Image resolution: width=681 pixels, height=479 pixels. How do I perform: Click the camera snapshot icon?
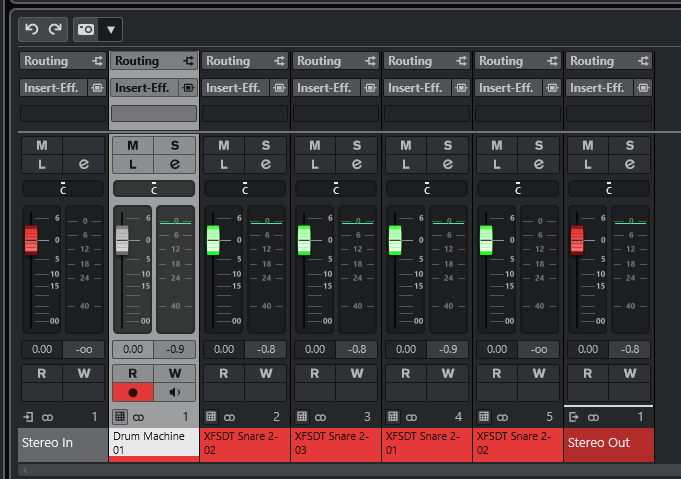tap(86, 30)
